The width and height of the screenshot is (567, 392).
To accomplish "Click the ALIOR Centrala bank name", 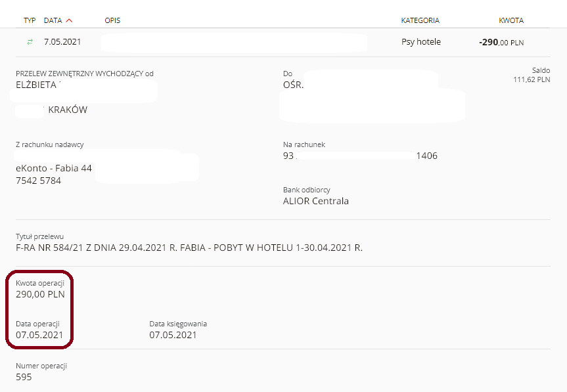I will (x=315, y=201).
